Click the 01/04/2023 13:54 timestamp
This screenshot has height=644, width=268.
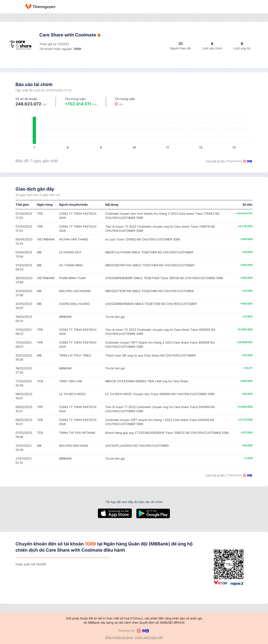(x=24, y=254)
